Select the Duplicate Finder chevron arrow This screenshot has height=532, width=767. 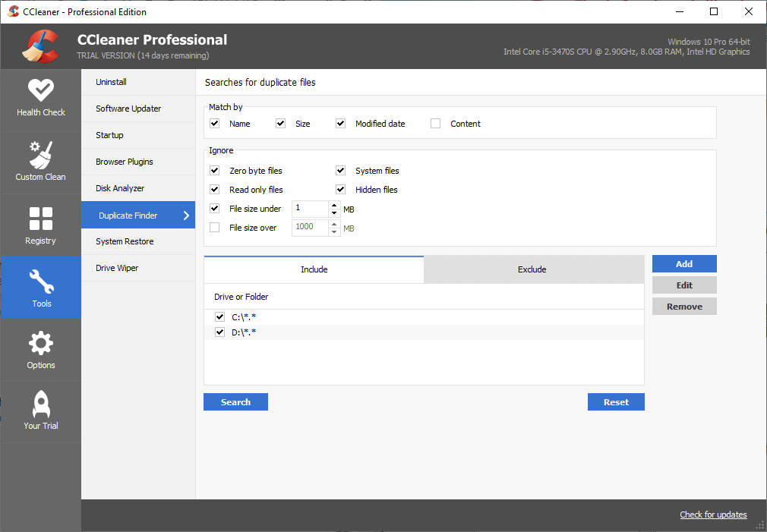186,215
